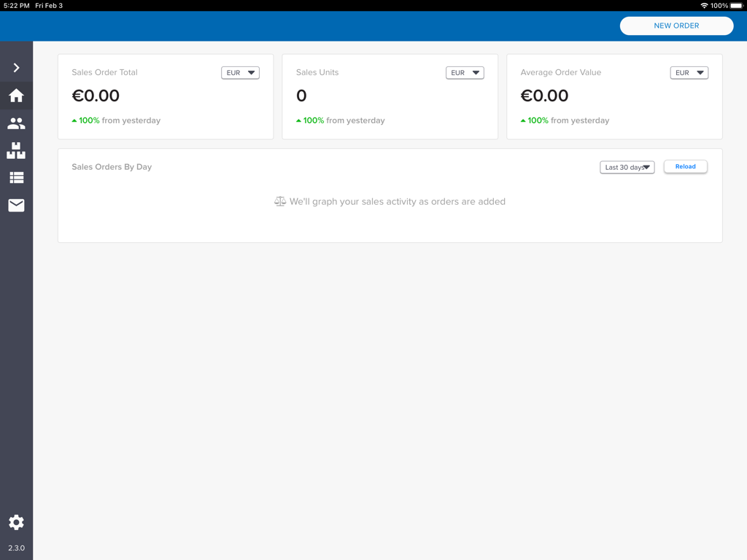Click the version number 2.3.0
Image resolution: width=747 pixels, height=560 pixels.
16,548
